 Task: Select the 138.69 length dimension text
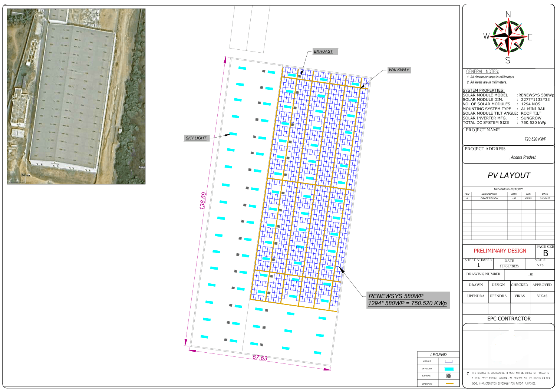point(202,201)
